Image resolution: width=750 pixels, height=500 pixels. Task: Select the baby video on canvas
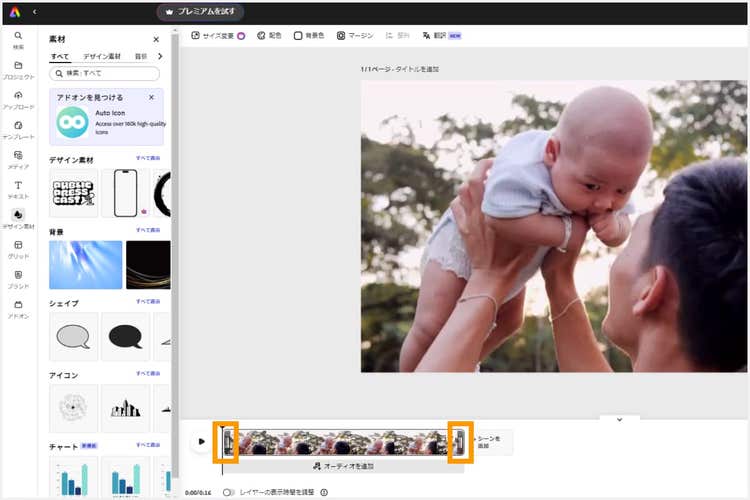click(554, 226)
